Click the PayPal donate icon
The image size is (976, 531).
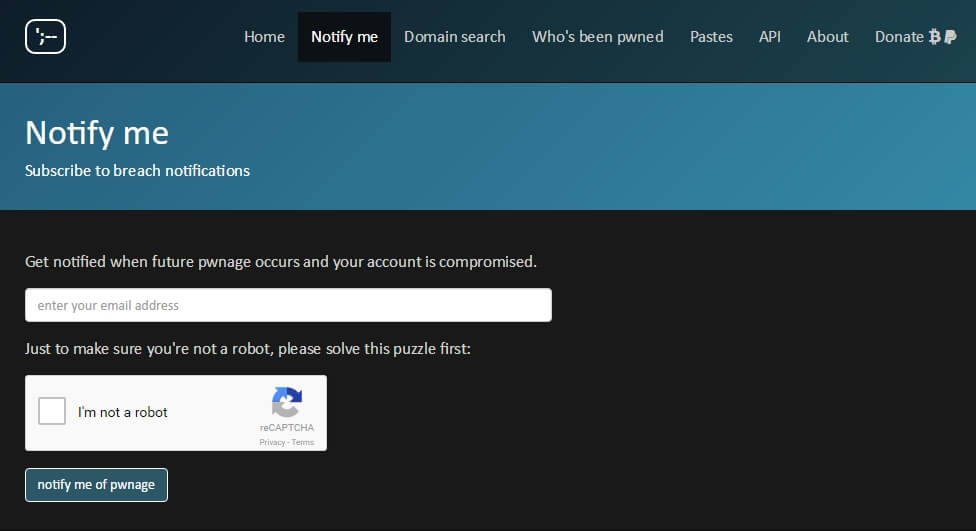(x=950, y=37)
